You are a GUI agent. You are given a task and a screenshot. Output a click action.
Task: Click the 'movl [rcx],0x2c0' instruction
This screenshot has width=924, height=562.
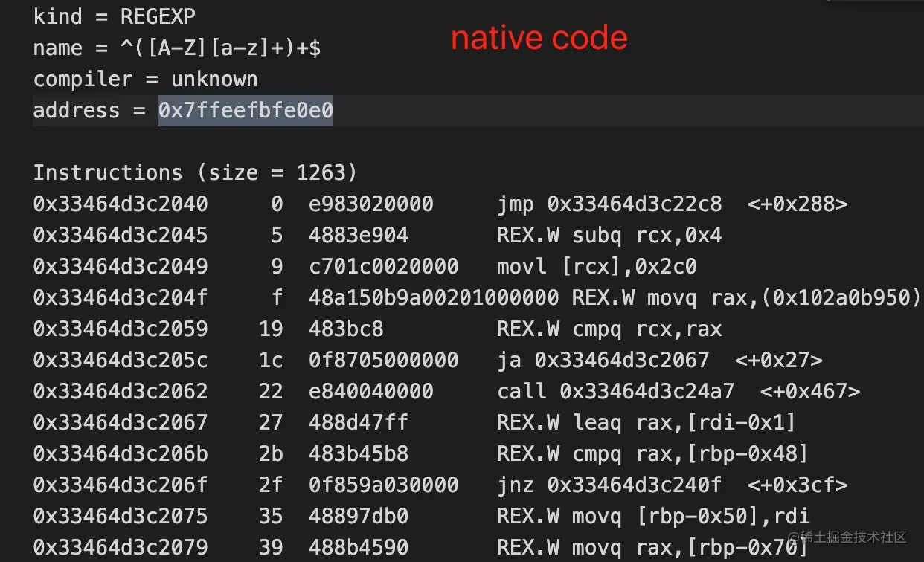pos(597,267)
